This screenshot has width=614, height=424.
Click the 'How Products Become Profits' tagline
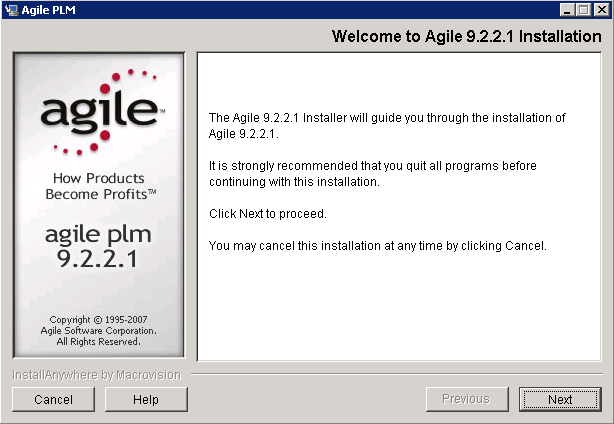pyautogui.click(x=100, y=186)
